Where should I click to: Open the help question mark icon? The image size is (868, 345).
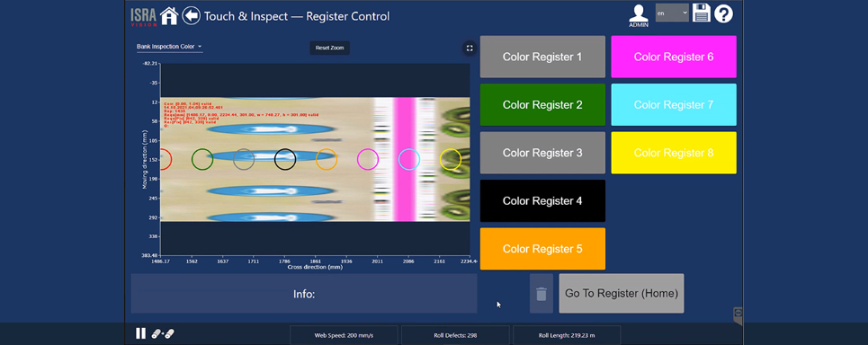coord(723,13)
